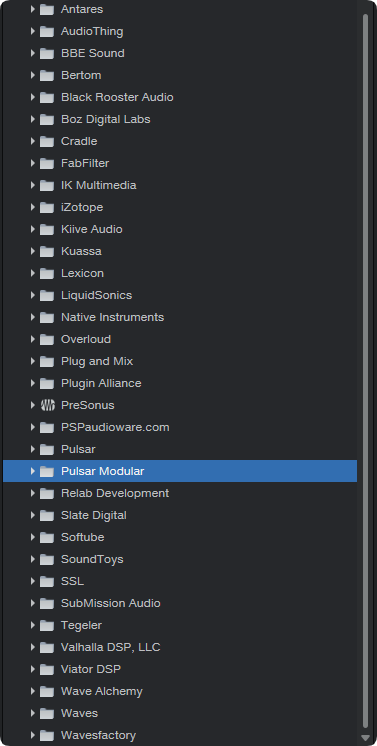Click the folder icon beside SoundToys
377x746 pixels.
click(47, 560)
